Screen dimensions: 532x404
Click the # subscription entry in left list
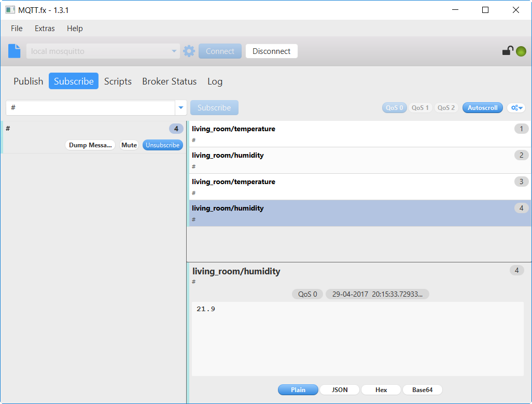coord(93,137)
